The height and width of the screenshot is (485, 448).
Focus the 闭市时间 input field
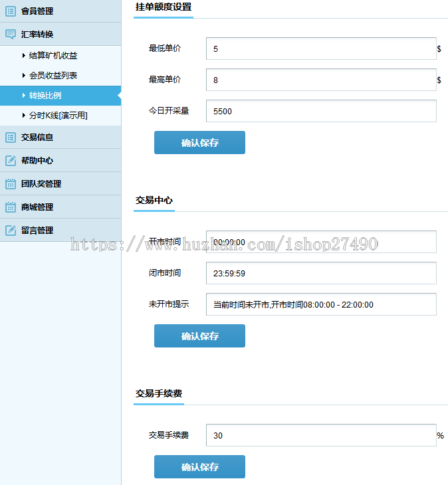click(321, 273)
